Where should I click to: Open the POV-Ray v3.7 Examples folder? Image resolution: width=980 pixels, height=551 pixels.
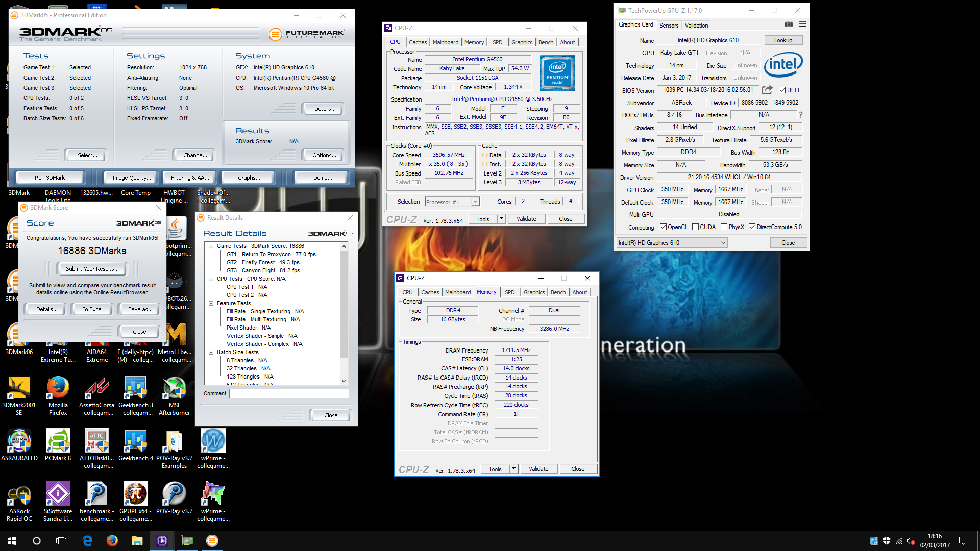[175, 449]
